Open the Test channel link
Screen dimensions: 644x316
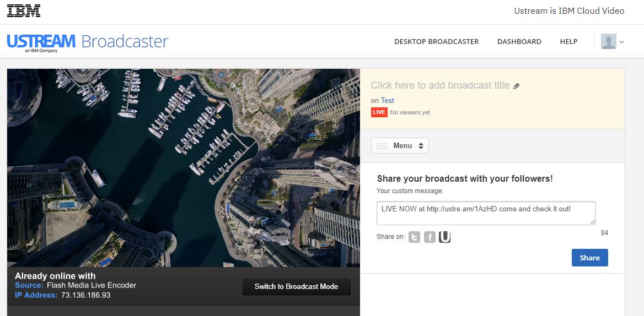(387, 100)
